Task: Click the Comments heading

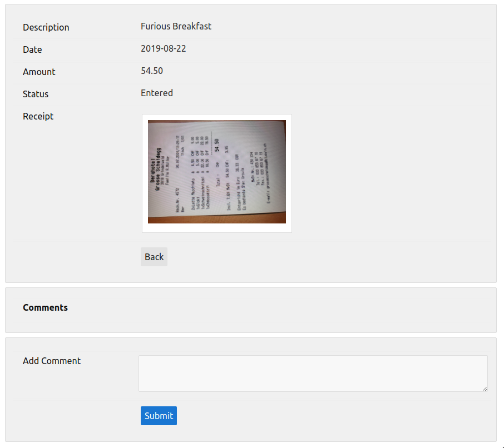Action: click(45, 307)
